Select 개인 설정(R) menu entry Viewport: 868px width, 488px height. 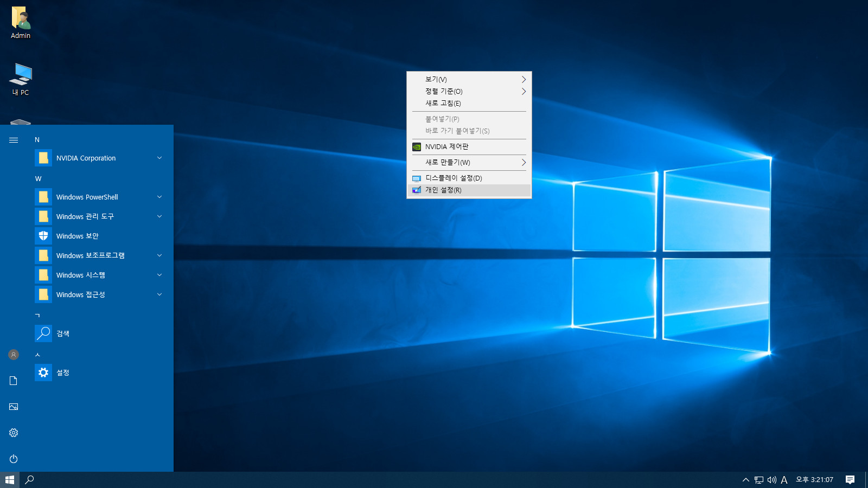click(469, 190)
